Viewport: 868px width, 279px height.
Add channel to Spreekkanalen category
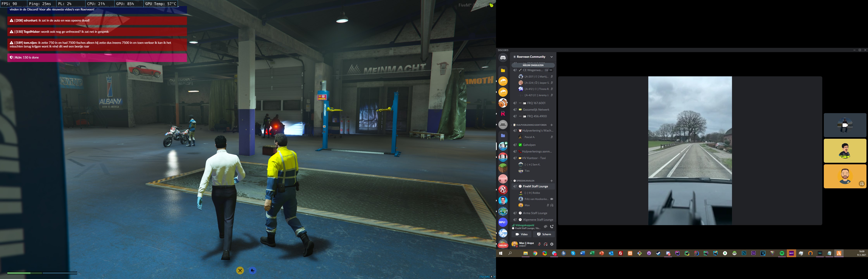[552, 181]
